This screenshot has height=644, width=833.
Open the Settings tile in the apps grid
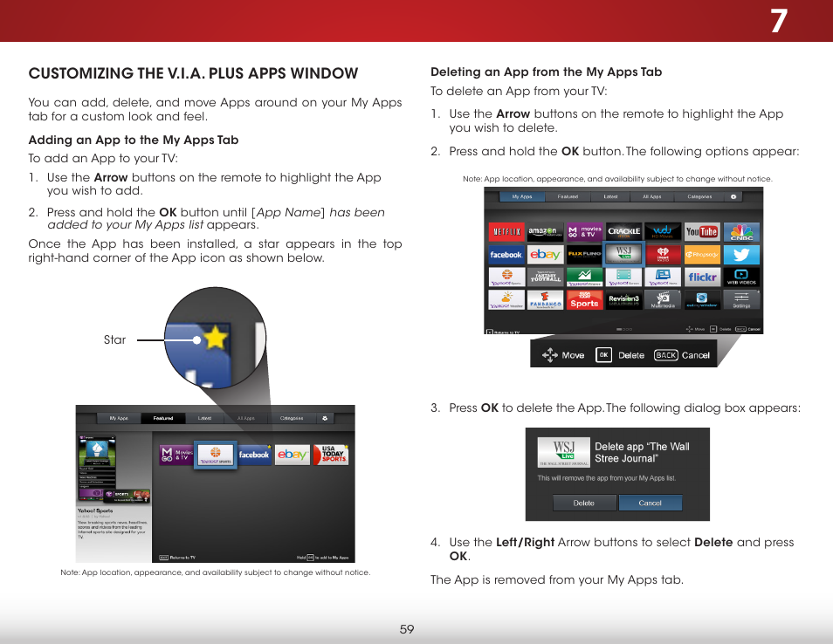pyautogui.click(x=741, y=299)
